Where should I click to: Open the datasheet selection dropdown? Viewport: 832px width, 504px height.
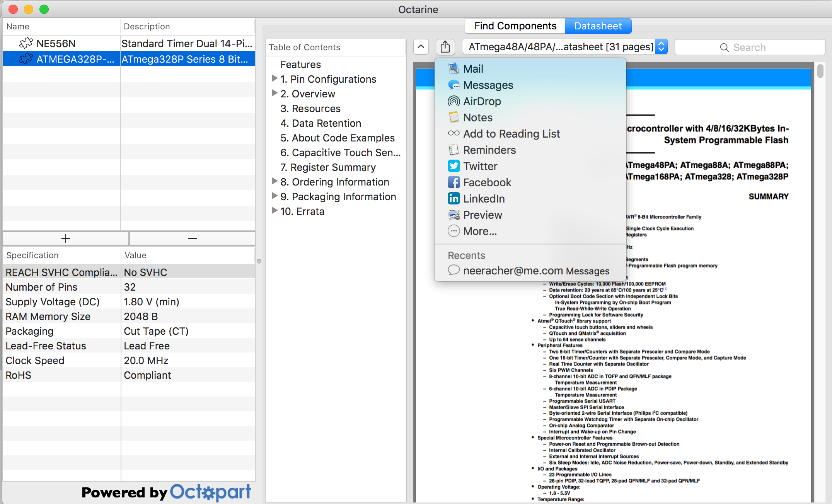coord(661,47)
